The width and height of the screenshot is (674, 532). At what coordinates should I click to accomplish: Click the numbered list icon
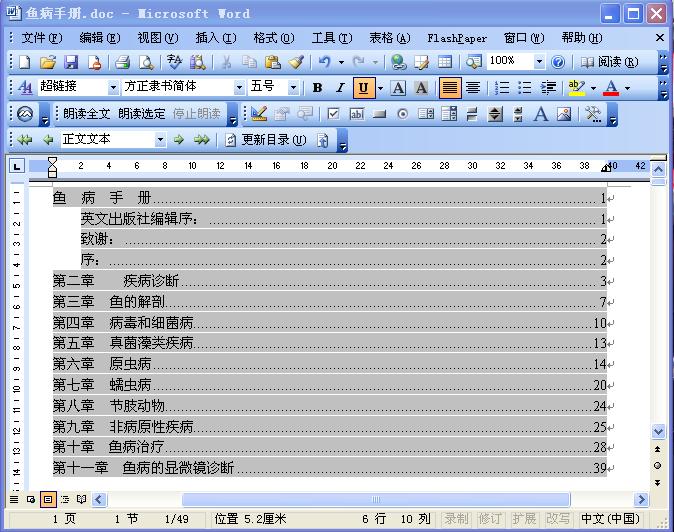coord(502,88)
